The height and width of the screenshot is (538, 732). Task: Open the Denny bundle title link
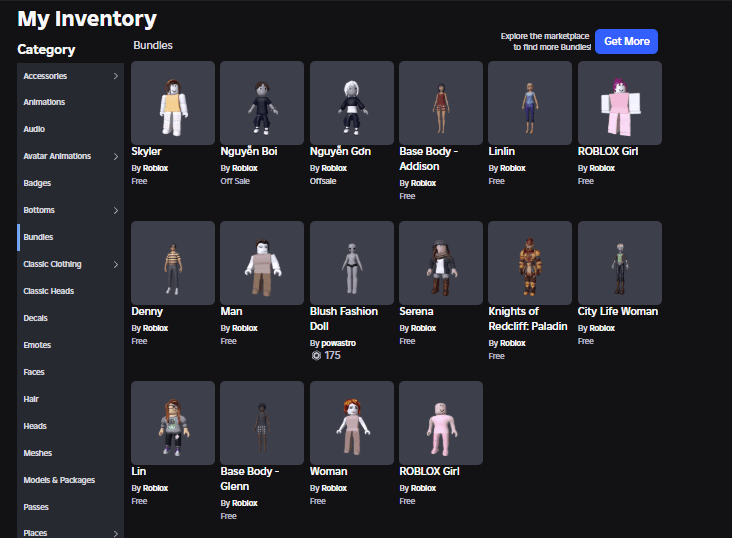147,311
